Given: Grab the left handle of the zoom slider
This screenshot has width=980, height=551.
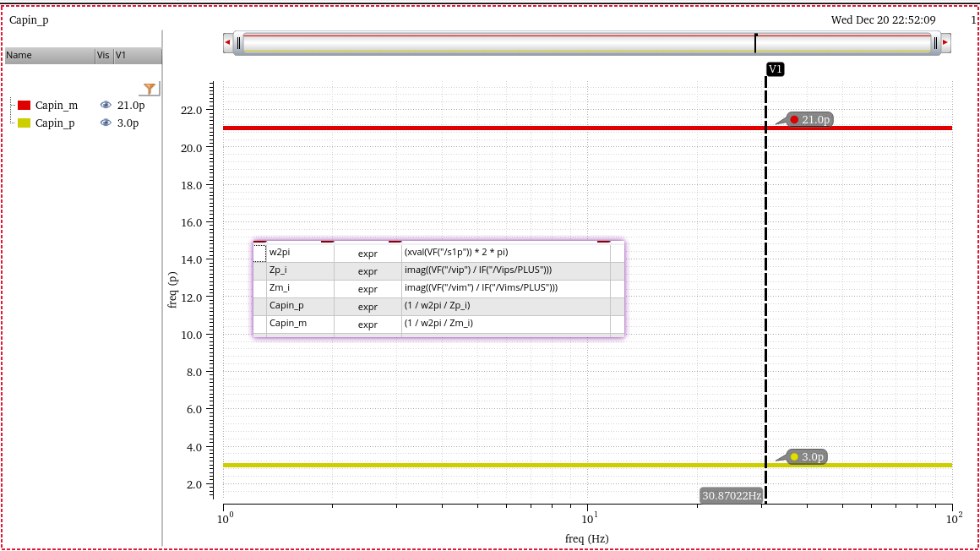Looking at the screenshot, I should (x=239, y=42).
